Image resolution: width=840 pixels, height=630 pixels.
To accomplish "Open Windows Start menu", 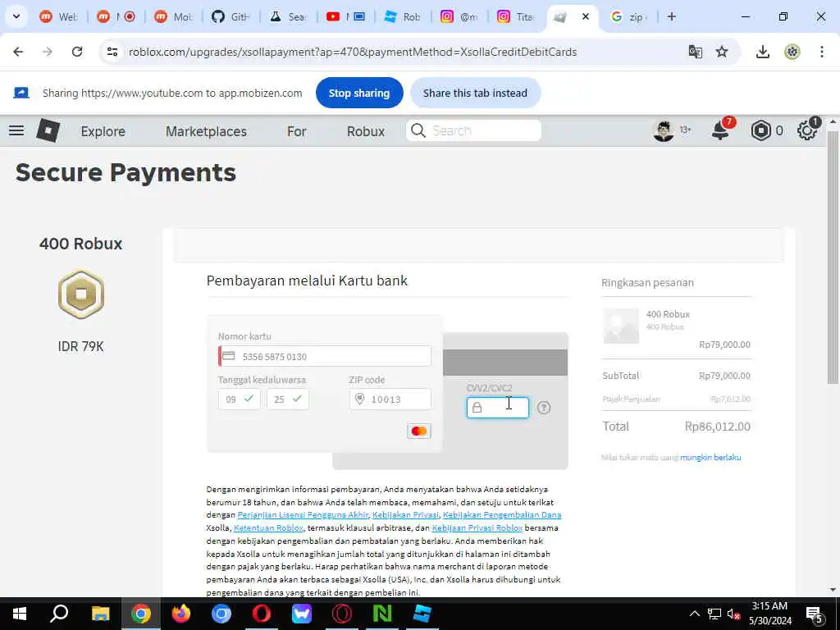I will pyautogui.click(x=20, y=614).
